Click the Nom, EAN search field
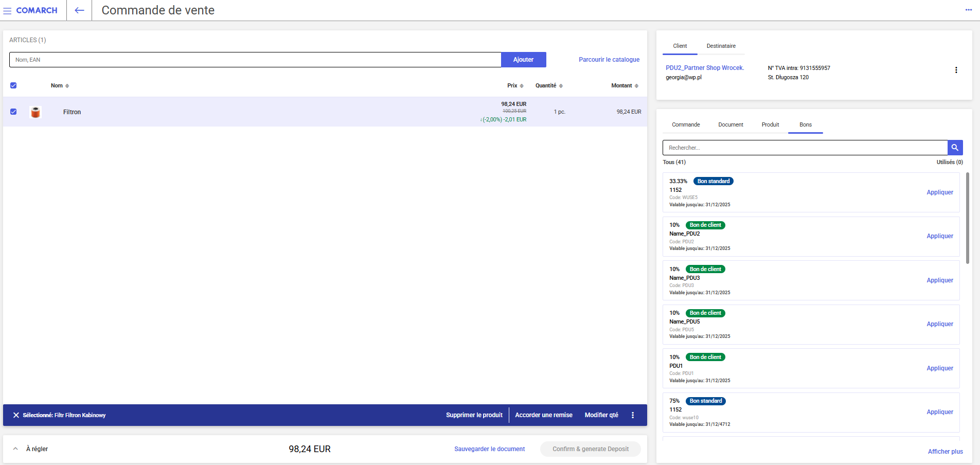The height and width of the screenshot is (465, 980). (x=255, y=60)
